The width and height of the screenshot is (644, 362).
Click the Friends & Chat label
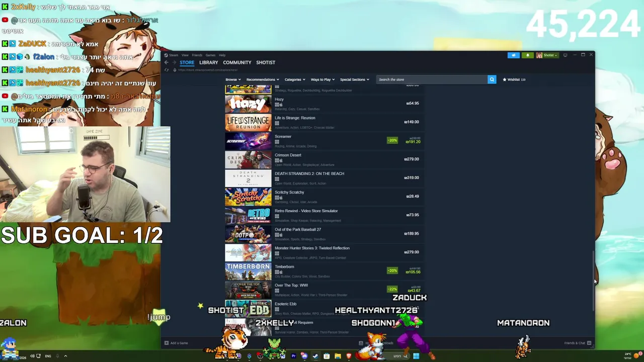pyautogui.click(x=575, y=343)
